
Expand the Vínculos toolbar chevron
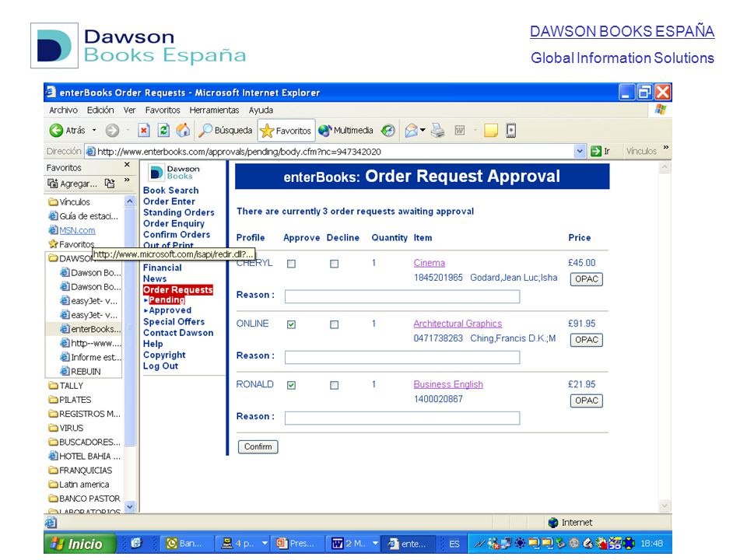[x=665, y=148]
